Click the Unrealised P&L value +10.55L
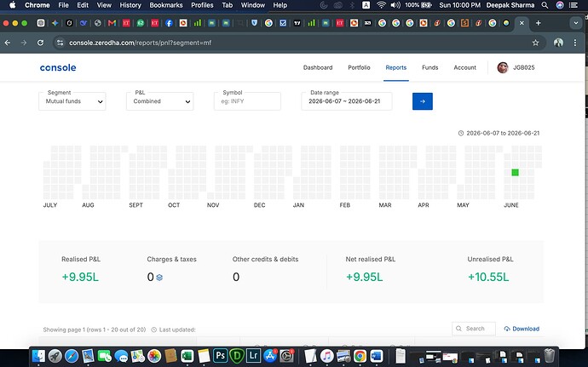The height and width of the screenshot is (367, 588). [488, 277]
